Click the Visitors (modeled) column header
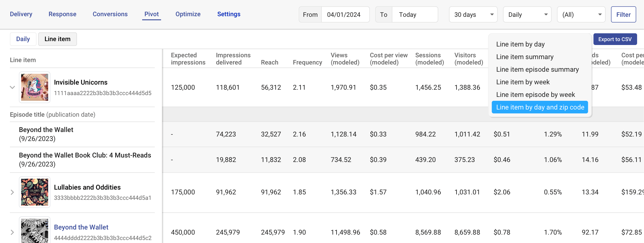 click(469, 59)
